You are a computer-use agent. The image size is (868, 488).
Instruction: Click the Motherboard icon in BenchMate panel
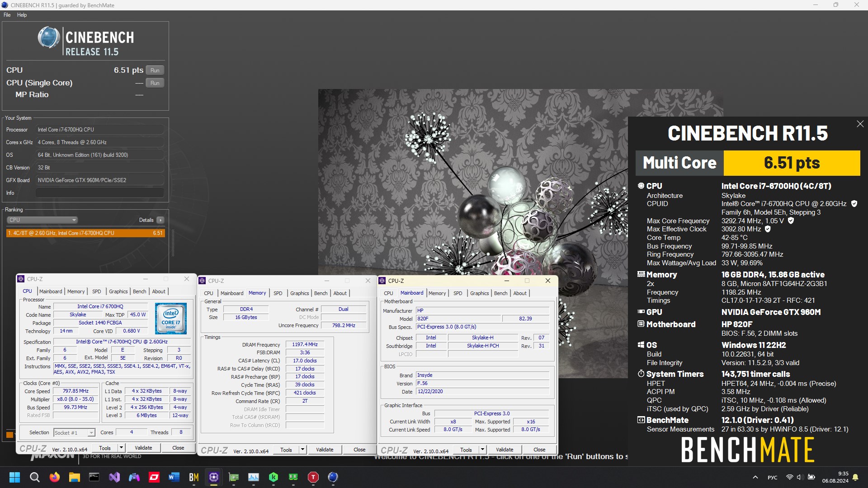point(641,324)
